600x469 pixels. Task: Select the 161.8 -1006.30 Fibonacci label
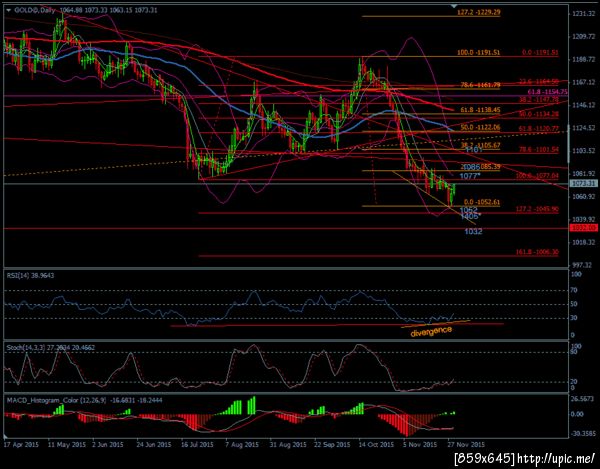click(537, 252)
